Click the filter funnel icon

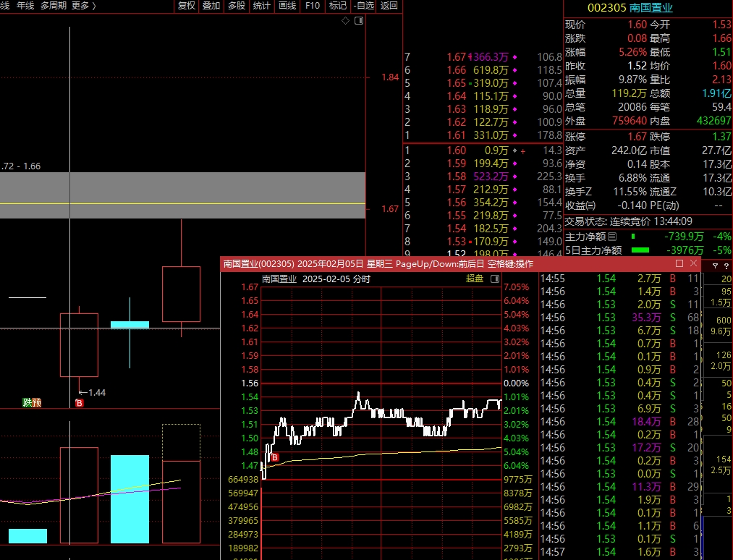coord(715,266)
